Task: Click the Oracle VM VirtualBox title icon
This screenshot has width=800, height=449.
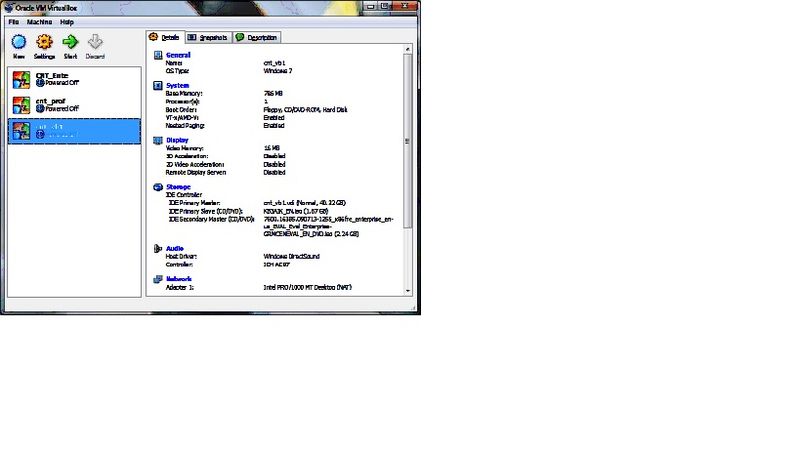Action: [x=8, y=8]
